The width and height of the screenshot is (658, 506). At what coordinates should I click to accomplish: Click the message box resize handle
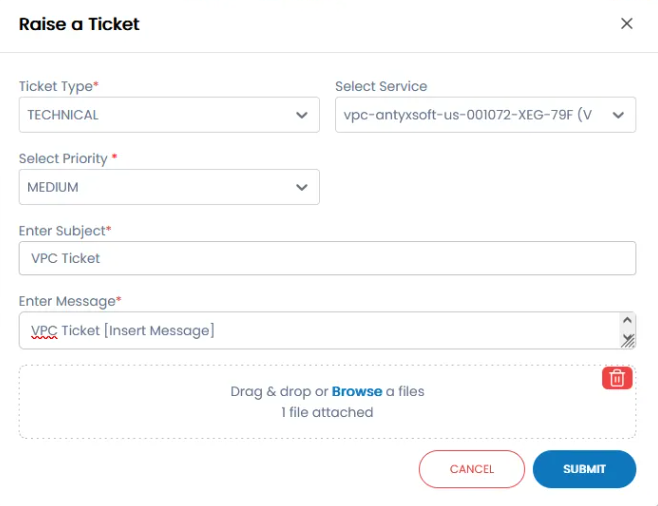(x=628, y=341)
